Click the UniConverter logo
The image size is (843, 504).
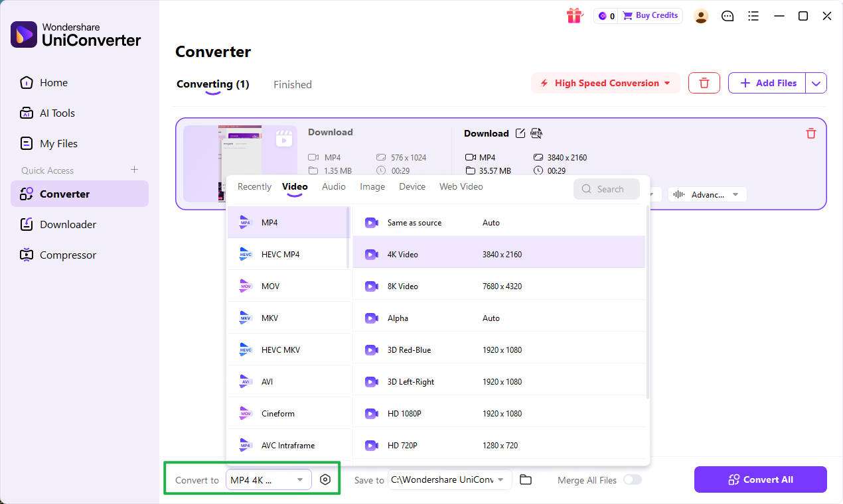24,34
